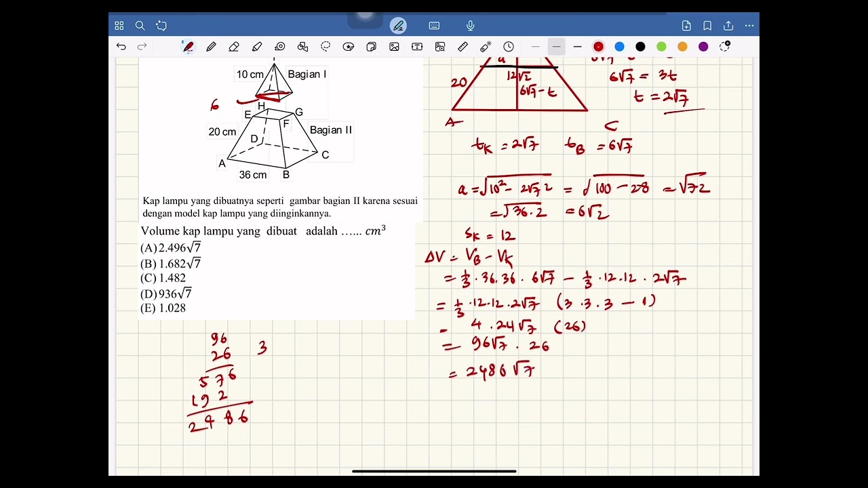This screenshot has width=868, height=488.
Task: Select the pen writing mode button
Action: point(398,26)
